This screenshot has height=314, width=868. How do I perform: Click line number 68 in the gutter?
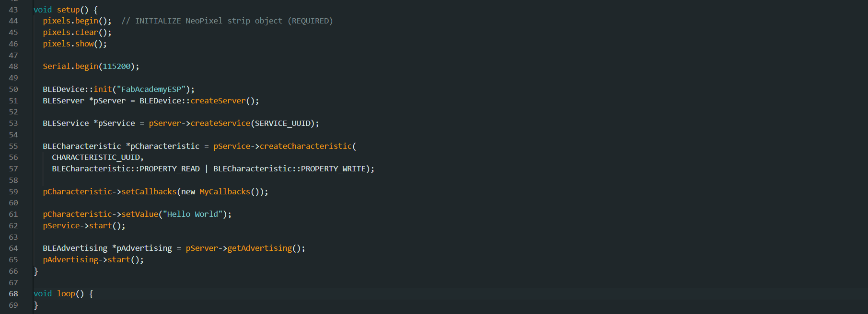[x=13, y=294]
